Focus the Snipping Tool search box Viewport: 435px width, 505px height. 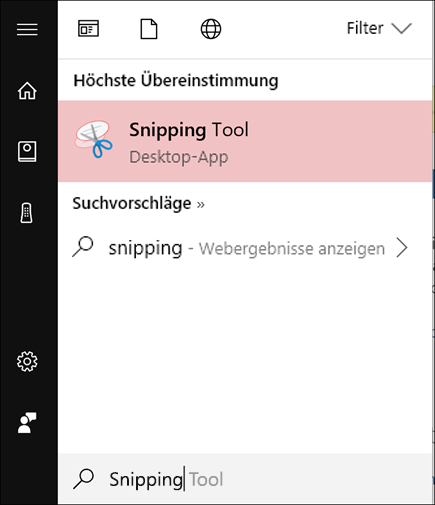(x=245, y=479)
